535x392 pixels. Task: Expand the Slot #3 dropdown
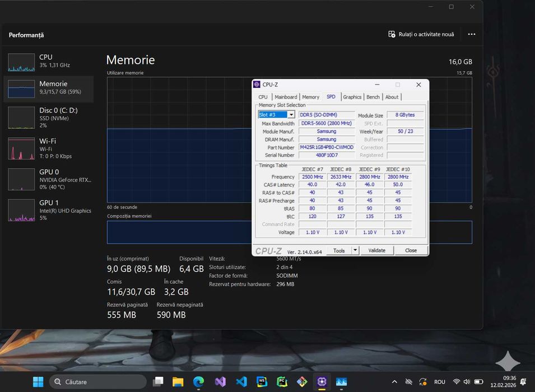[x=291, y=115]
